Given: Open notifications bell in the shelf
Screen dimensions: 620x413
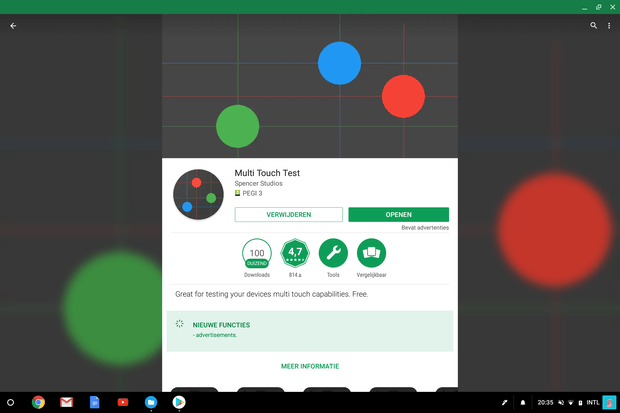Looking at the screenshot, I should tap(523, 403).
